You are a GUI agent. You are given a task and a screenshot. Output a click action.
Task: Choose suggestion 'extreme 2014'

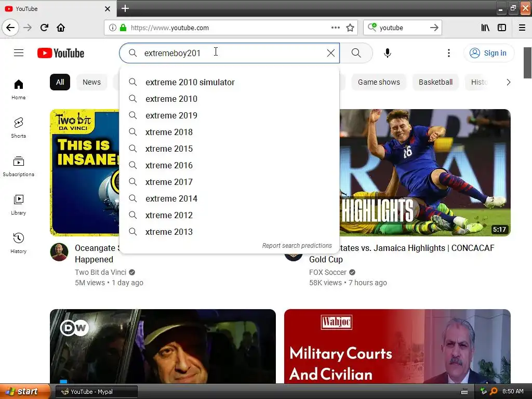click(229, 198)
